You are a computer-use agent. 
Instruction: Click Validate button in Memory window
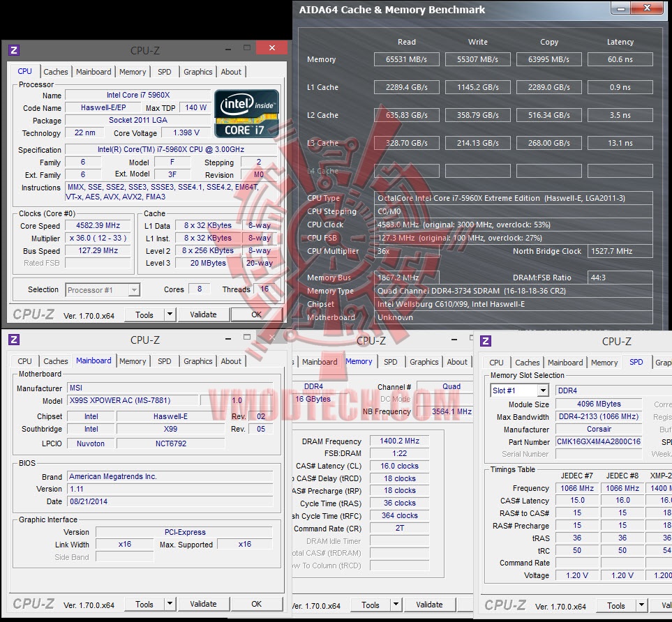429,605
